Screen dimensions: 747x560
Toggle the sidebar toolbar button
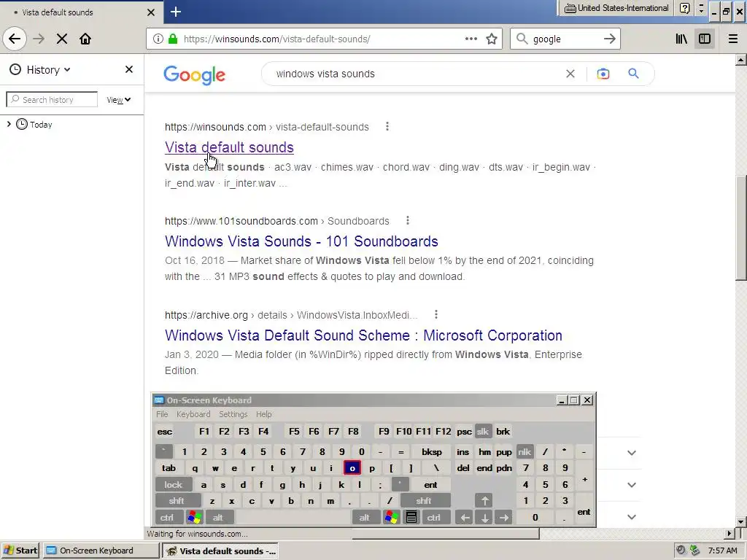[705, 39]
